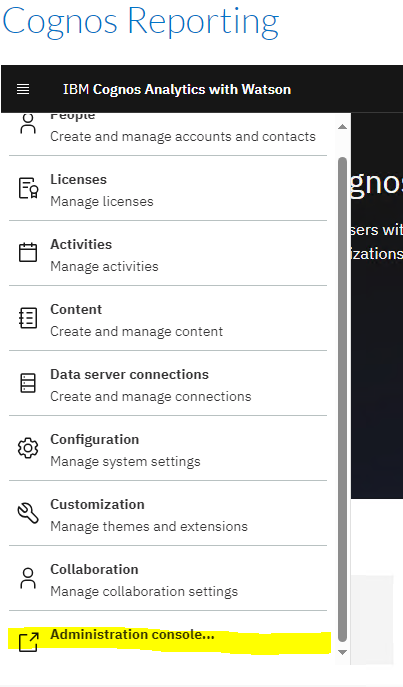Click the menu scrollbar up arrow

pos(343,127)
